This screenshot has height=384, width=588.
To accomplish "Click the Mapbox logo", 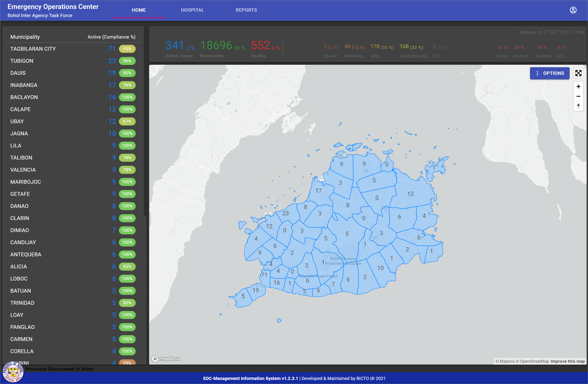I will click(x=166, y=358).
